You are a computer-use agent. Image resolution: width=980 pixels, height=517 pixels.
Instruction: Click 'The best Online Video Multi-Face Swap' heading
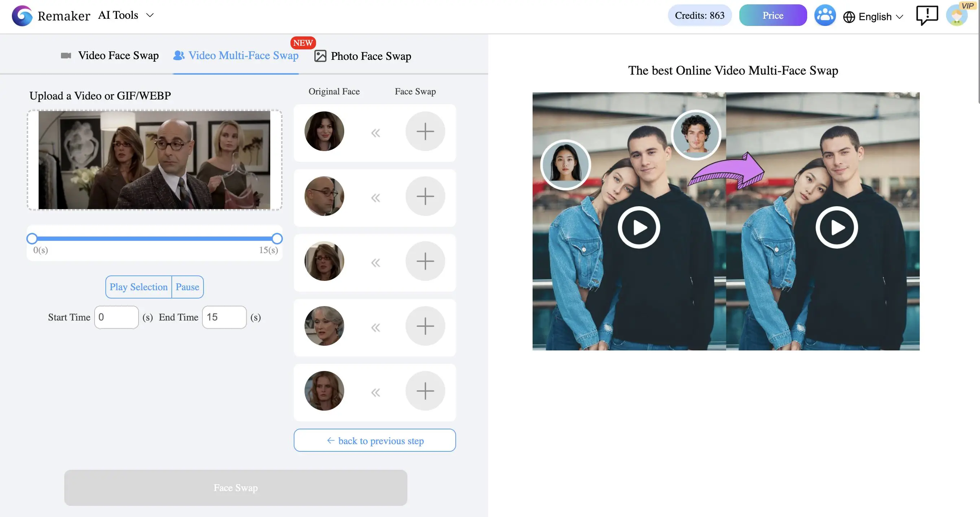(x=733, y=70)
